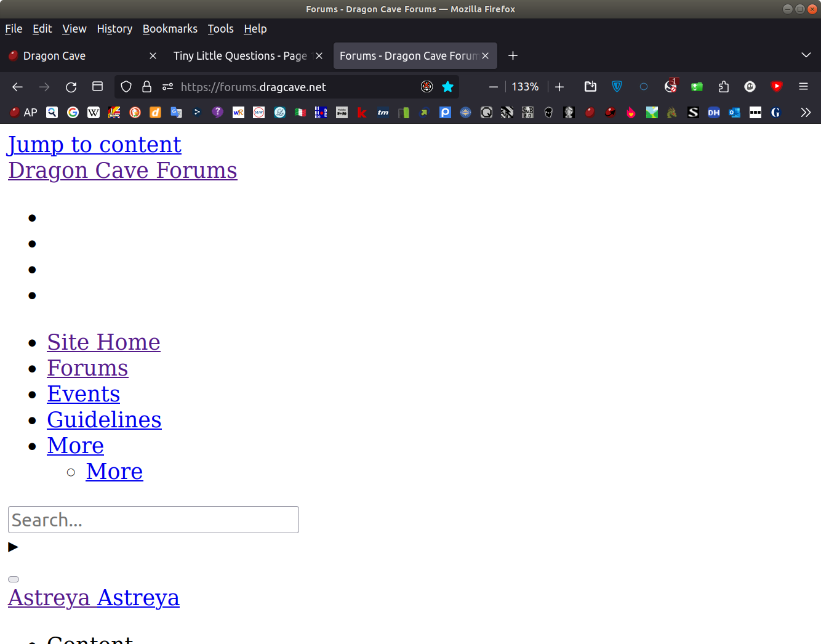Reload the current page
Screen dimensions: 821x644
[x=71, y=87]
